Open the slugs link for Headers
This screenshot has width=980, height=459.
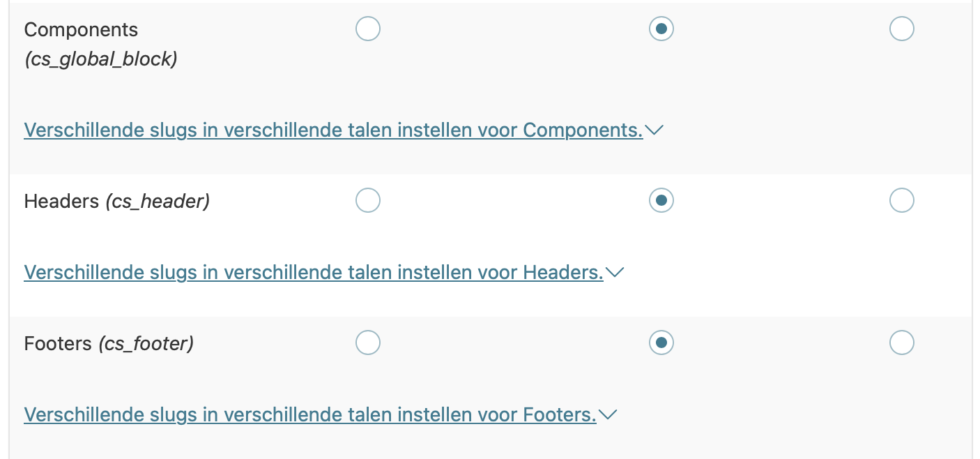[x=313, y=273]
